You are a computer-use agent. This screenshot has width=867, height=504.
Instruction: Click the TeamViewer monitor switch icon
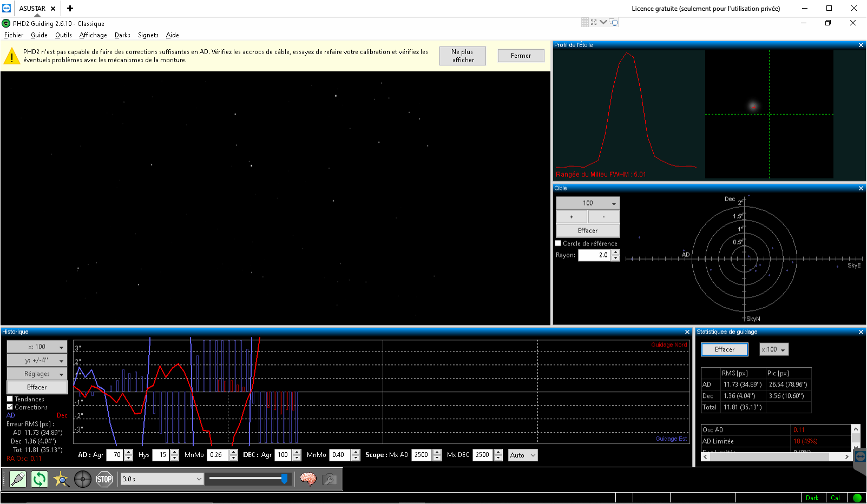(x=613, y=22)
